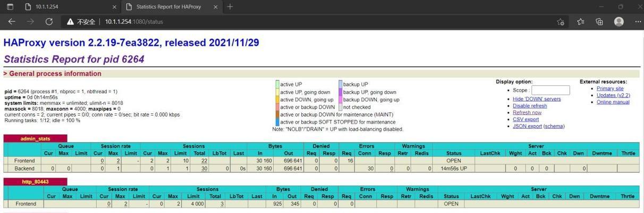Click the 696 641 bytes out Frontend cell

(293, 161)
